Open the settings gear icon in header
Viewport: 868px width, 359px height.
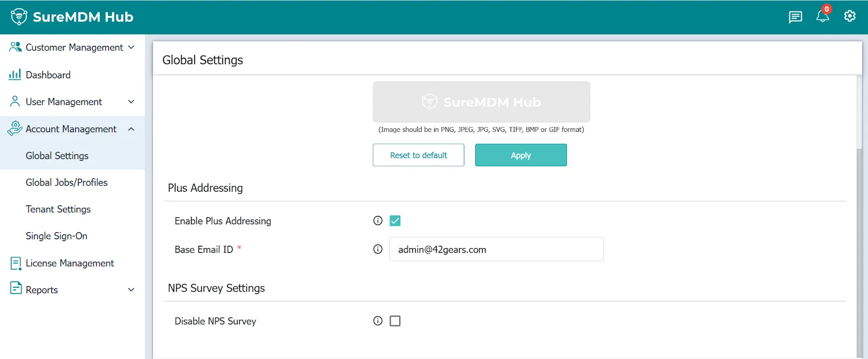[x=850, y=16]
